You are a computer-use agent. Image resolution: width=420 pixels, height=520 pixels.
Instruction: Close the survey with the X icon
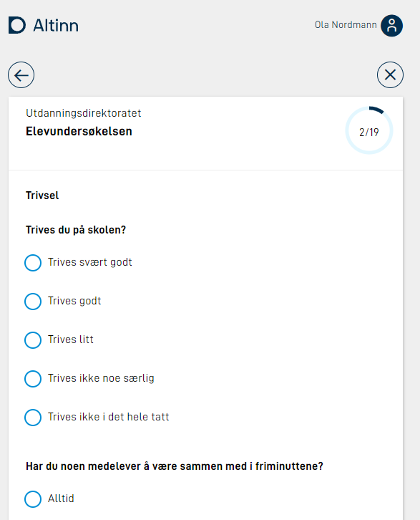[390, 75]
